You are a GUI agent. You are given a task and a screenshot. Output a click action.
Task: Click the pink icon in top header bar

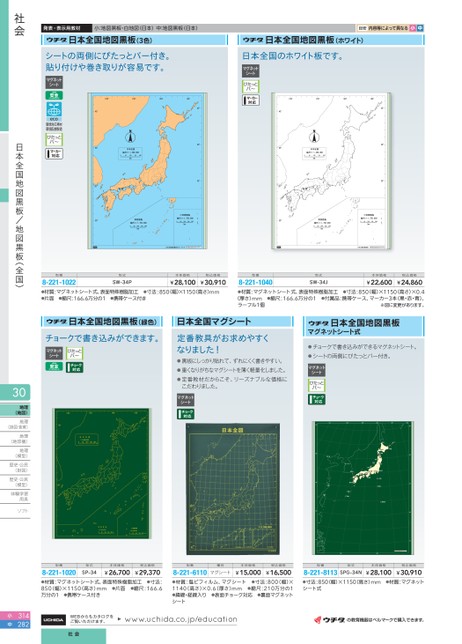tap(413, 28)
